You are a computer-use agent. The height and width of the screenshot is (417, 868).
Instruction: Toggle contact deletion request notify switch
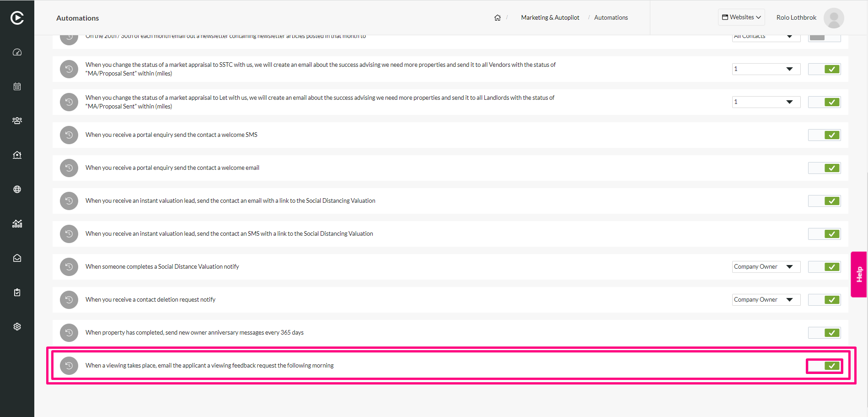tap(824, 300)
